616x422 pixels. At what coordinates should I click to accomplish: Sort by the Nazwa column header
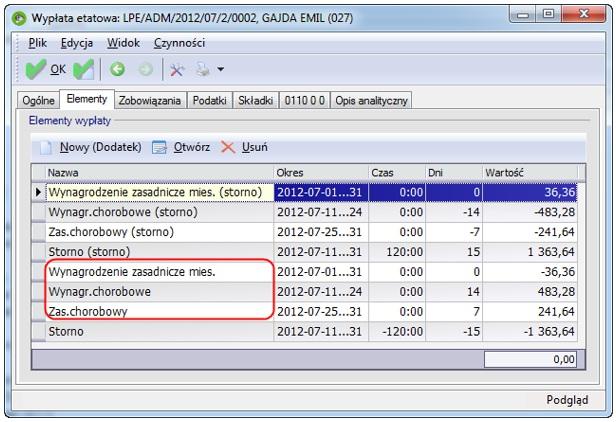[159, 173]
